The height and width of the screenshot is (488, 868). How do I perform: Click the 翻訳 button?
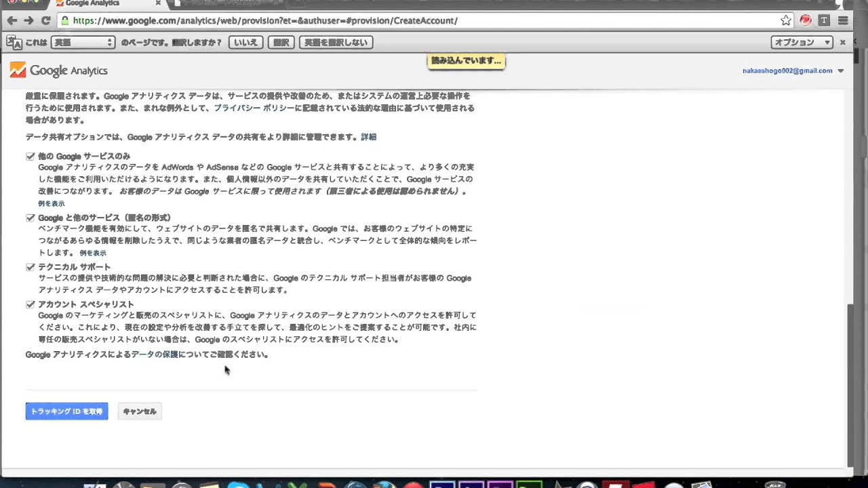tap(281, 42)
